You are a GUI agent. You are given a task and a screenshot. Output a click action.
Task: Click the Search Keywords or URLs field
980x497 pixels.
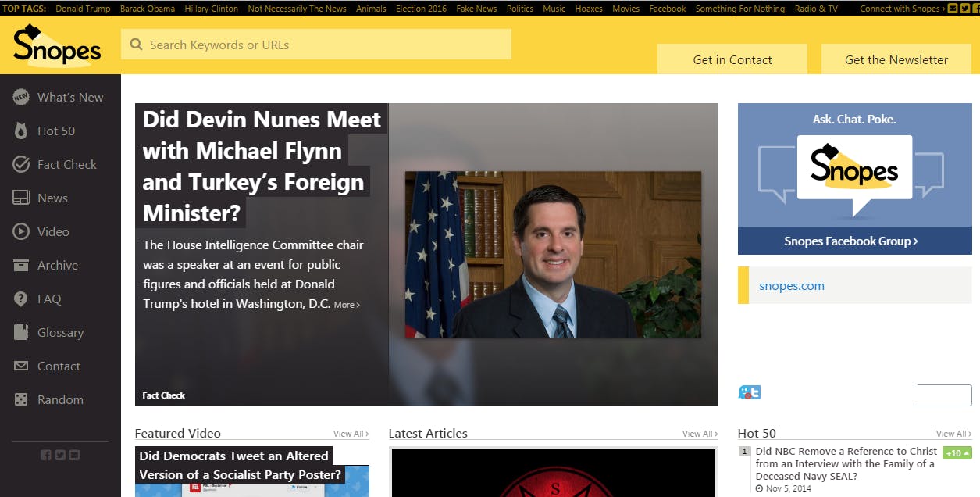[316, 45]
